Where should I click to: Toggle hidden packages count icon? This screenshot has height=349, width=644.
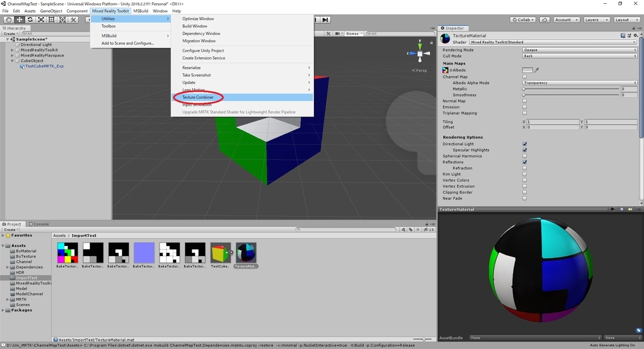(429, 229)
